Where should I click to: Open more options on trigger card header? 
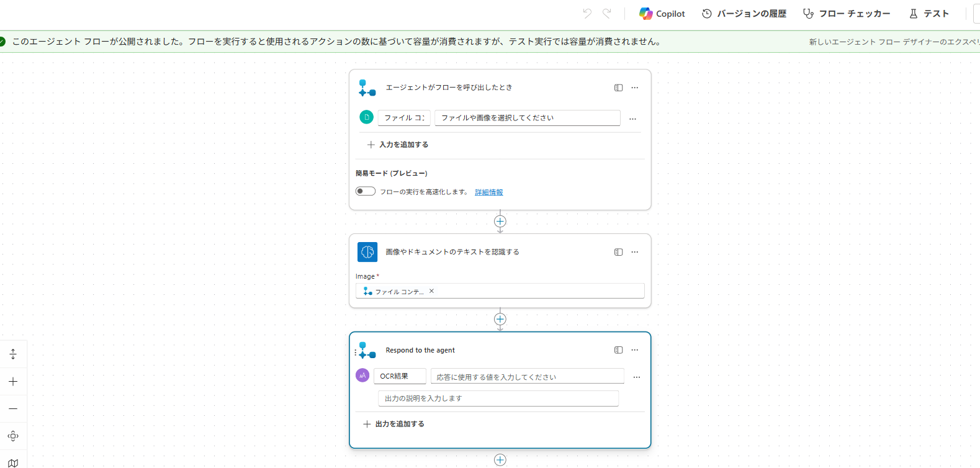coord(635,88)
